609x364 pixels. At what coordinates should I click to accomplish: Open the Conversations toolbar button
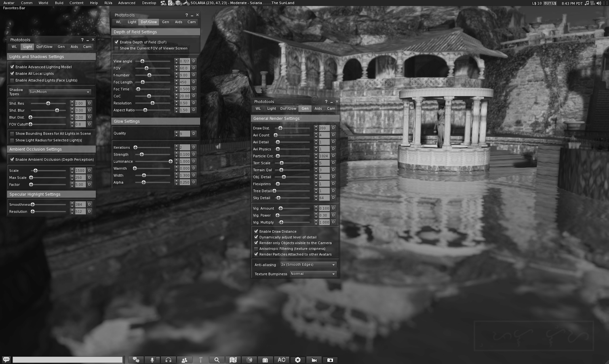pyautogui.click(x=136, y=360)
